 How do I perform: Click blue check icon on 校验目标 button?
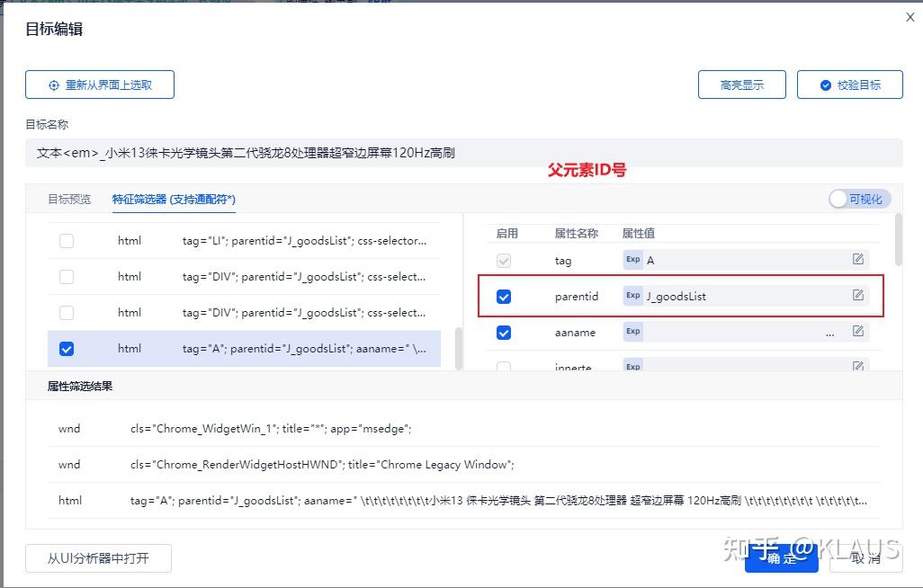pos(824,85)
